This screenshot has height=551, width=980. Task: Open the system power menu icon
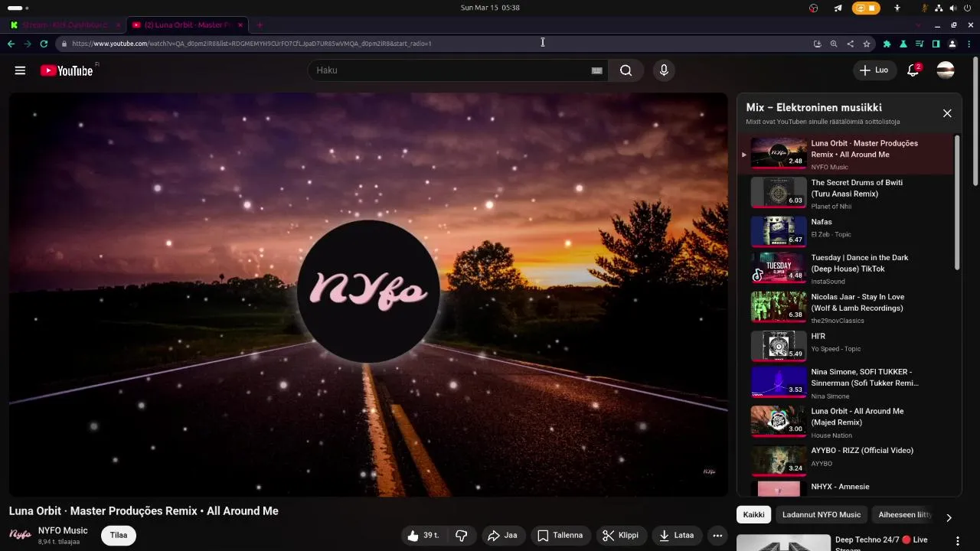(967, 8)
